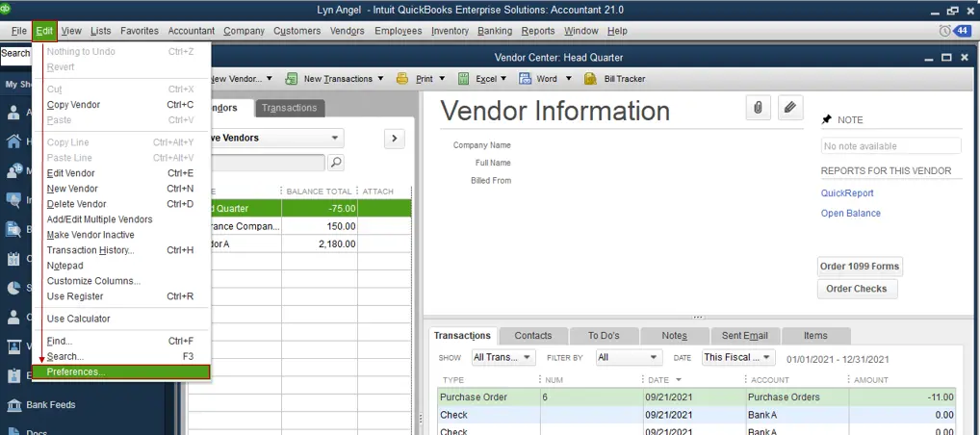Image resolution: width=980 pixels, height=435 pixels.
Task: Open reminders via the alarm clock icon
Action: [945, 31]
